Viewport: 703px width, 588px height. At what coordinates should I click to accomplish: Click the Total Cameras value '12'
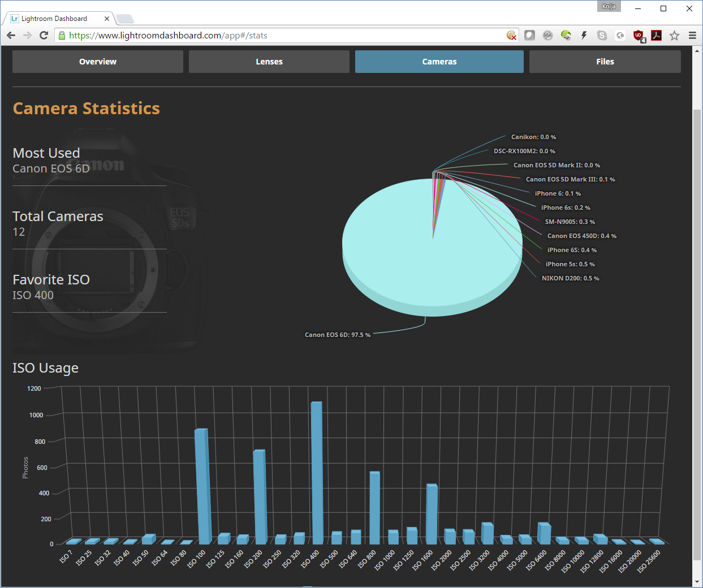click(19, 232)
